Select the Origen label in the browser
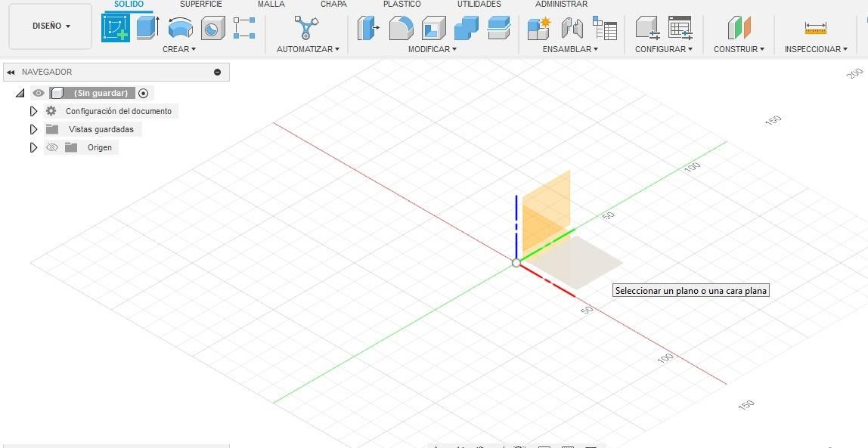 pos(100,147)
